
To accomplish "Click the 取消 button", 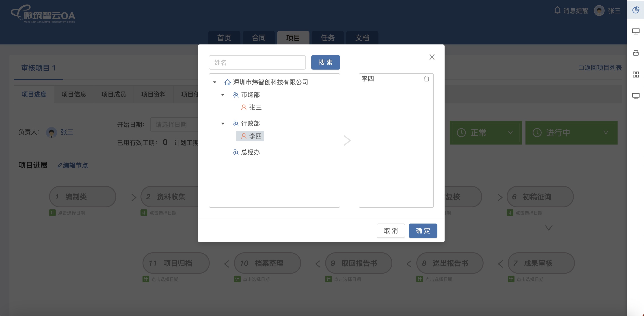I will tap(391, 231).
